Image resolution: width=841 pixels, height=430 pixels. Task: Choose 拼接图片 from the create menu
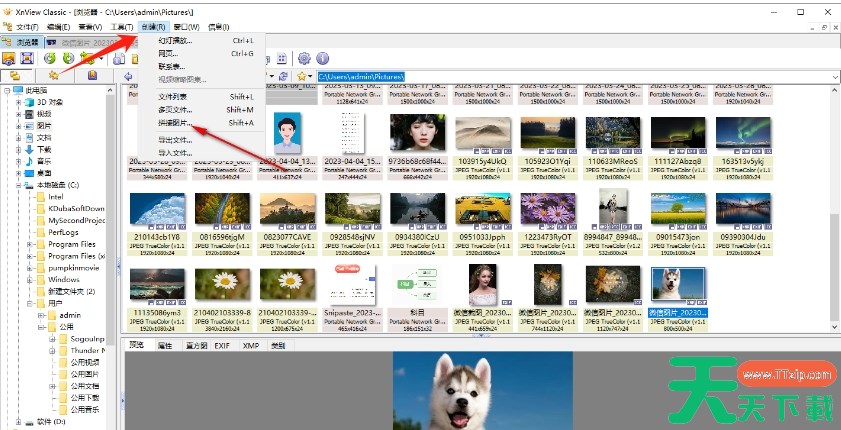(x=176, y=122)
